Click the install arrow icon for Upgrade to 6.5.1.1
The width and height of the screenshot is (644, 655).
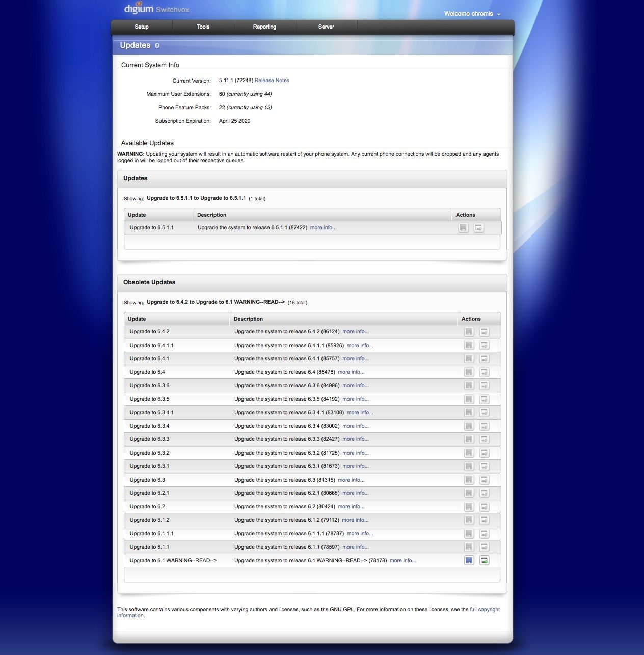pos(479,228)
